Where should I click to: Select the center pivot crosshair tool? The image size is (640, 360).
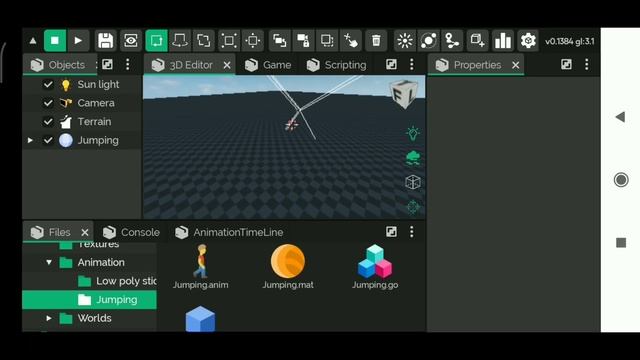(253, 41)
